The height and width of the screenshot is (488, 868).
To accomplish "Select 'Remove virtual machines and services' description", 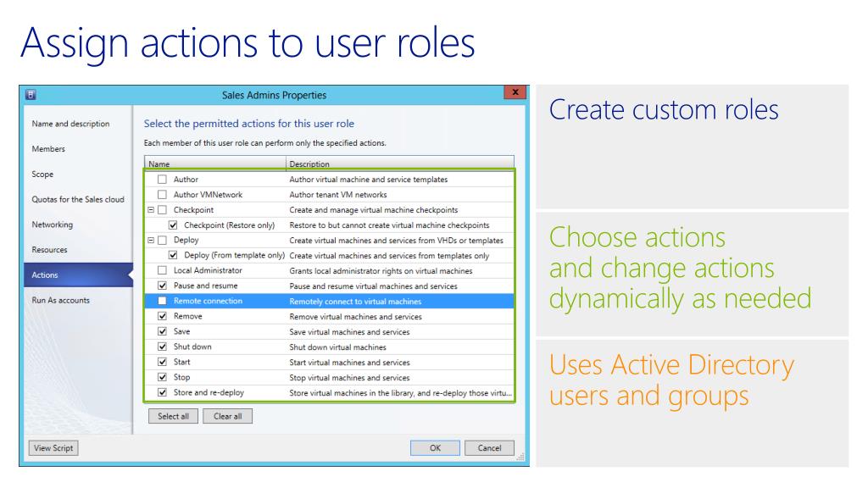I will 355,317.
